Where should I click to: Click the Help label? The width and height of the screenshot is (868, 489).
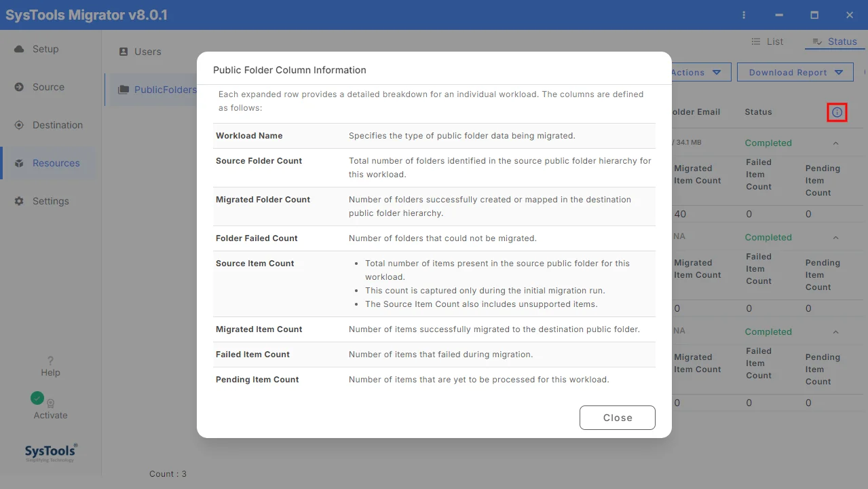(50, 373)
